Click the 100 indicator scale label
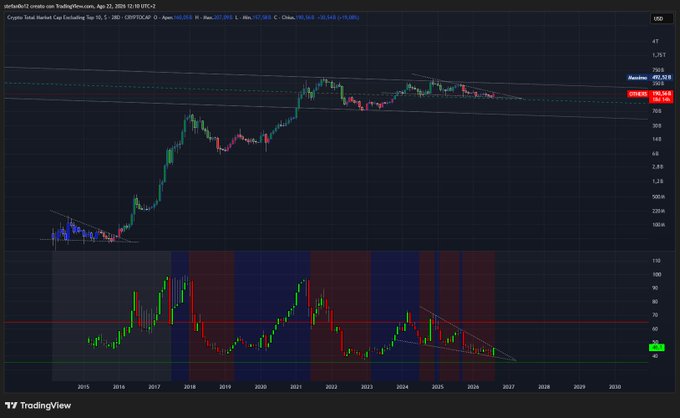The width and height of the screenshot is (680, 418). tap(656, 274)
